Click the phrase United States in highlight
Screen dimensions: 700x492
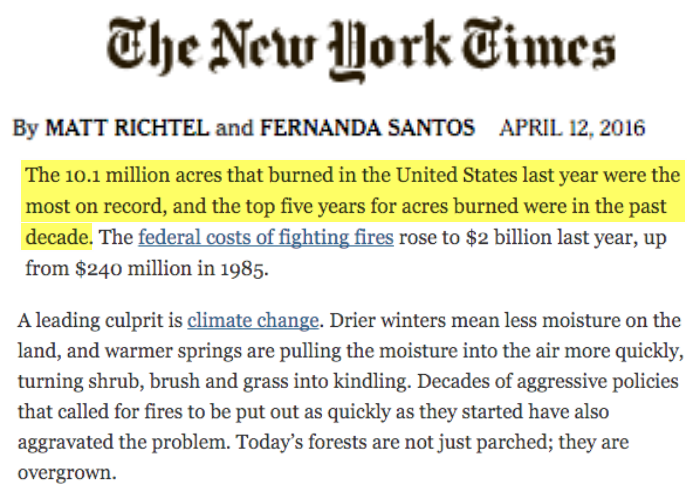pos(456,175)
